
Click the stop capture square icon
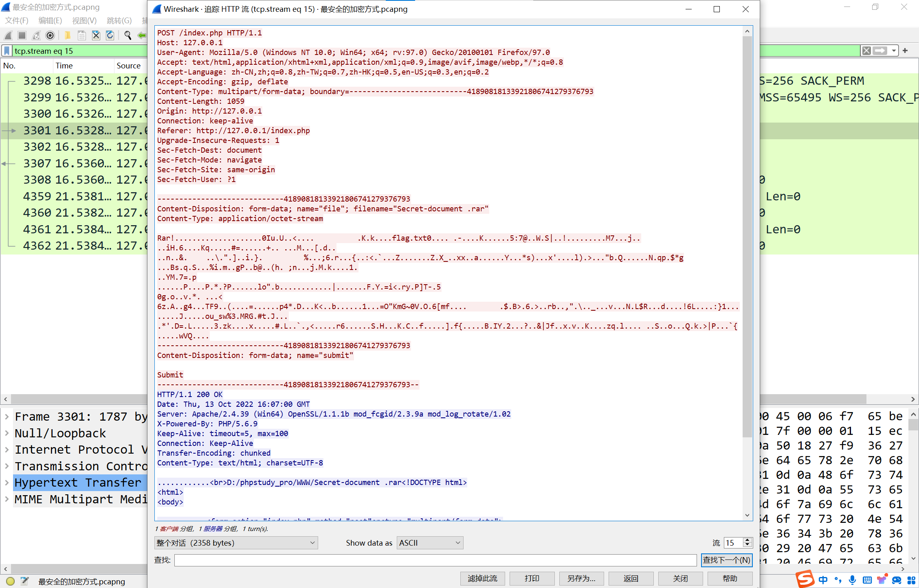click(22, 36)
